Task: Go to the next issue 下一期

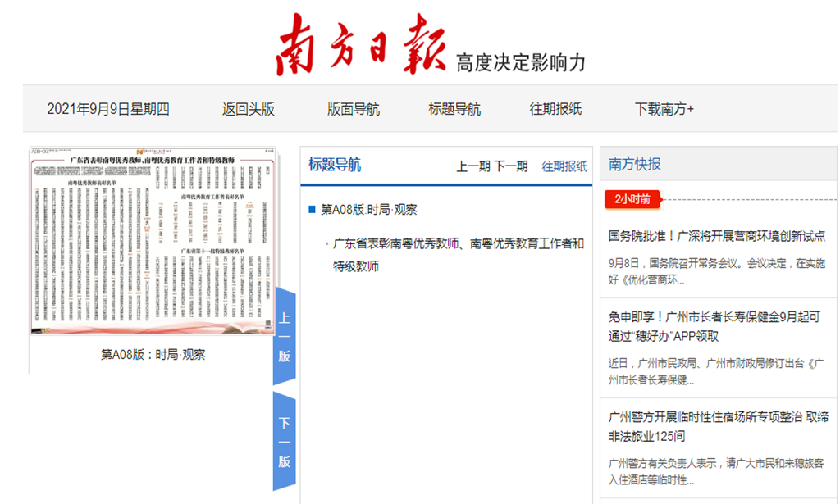Action: (x=510, y=166)
